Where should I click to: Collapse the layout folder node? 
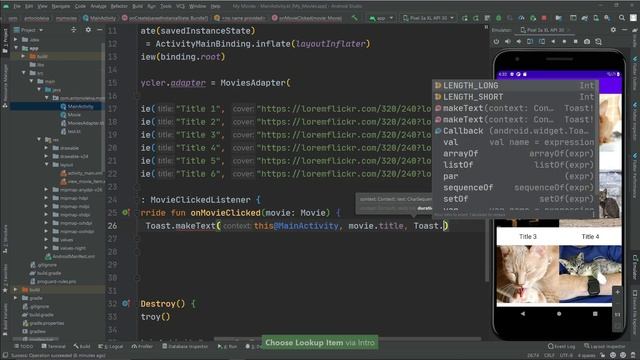coord(46,164)
